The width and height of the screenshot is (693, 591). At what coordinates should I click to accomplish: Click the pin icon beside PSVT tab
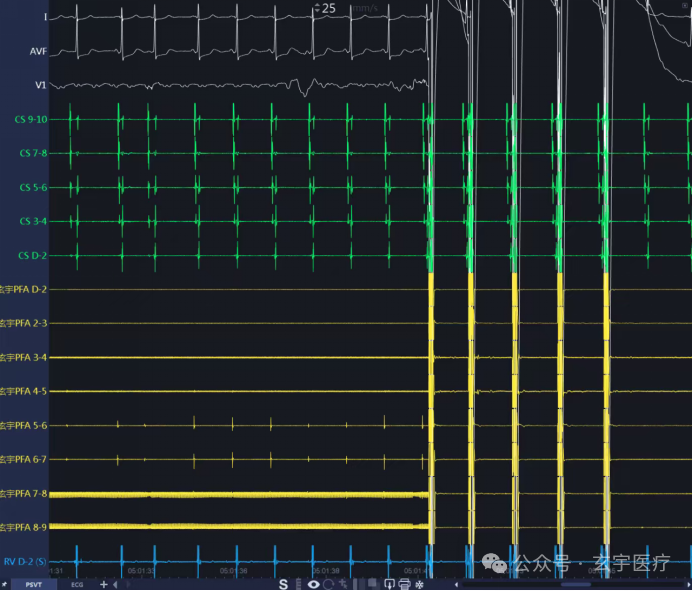pos(3,584)
